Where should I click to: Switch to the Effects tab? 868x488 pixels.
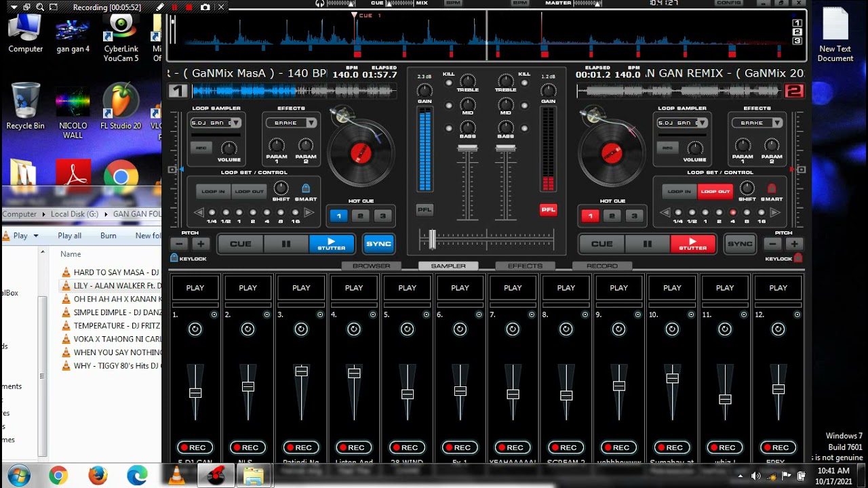point(525,266)
